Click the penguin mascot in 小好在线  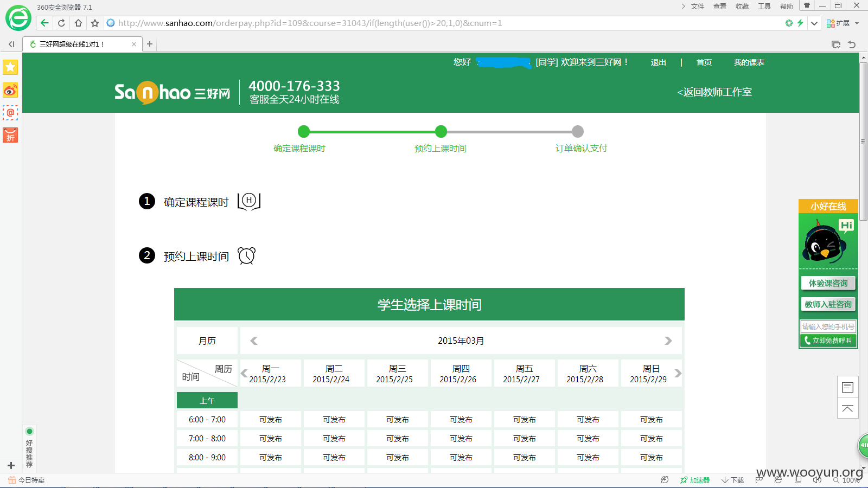click(825, 242)
